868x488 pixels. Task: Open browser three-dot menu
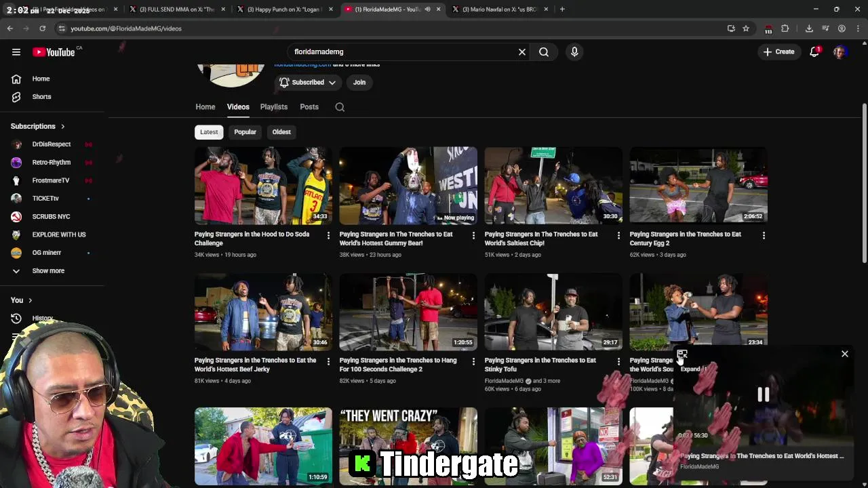(858, 28)
